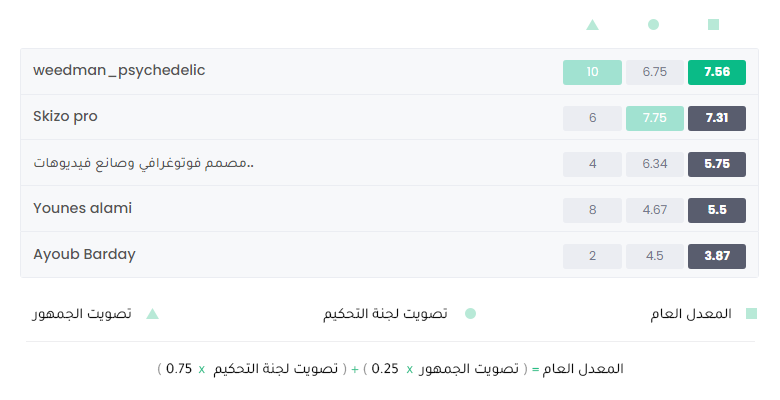
Task: Click the triangle icon beside تصويت الجمهور legend
Action: pyautogui.click(x=152, y=314)
